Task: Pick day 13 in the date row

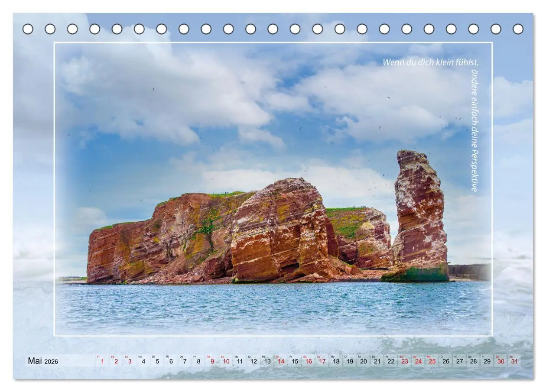Action: click(267, 361)
